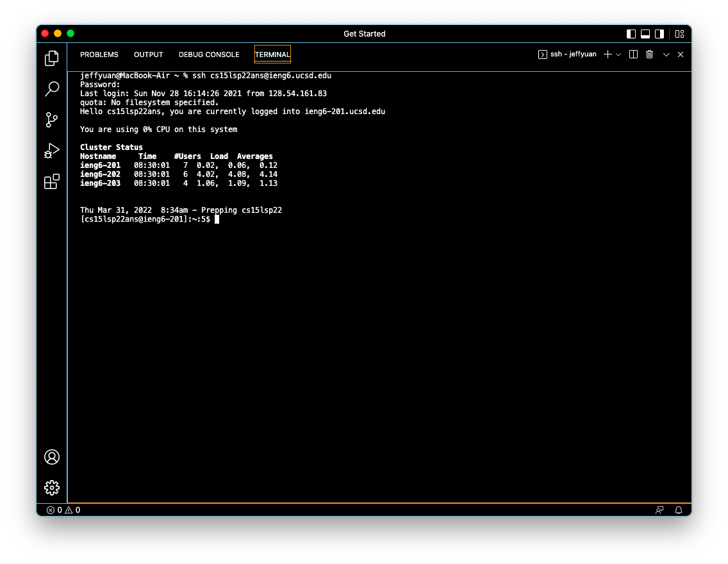This screenshot has height=564, width=728.
Task: Switch to the DEBUG CONSOLE tab
Action: coord(209,54)
